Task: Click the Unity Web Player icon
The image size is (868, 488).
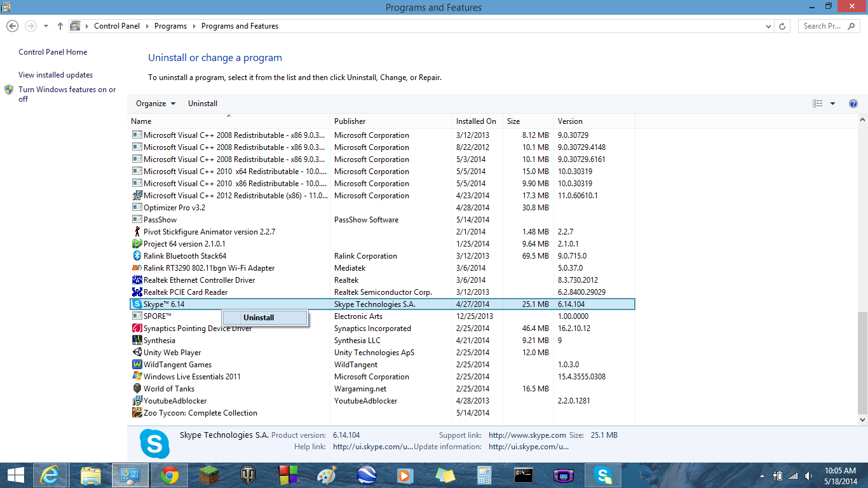Action: [x=137, y=353]
